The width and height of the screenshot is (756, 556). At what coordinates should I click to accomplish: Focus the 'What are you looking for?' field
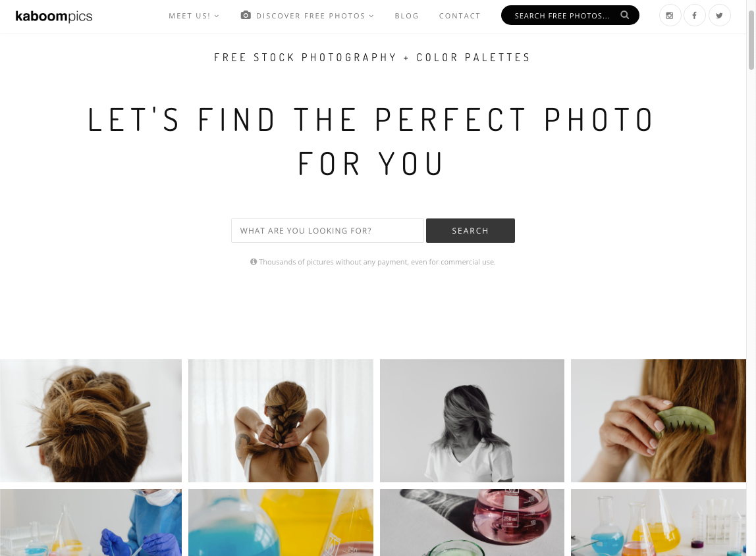click(327, 230)
